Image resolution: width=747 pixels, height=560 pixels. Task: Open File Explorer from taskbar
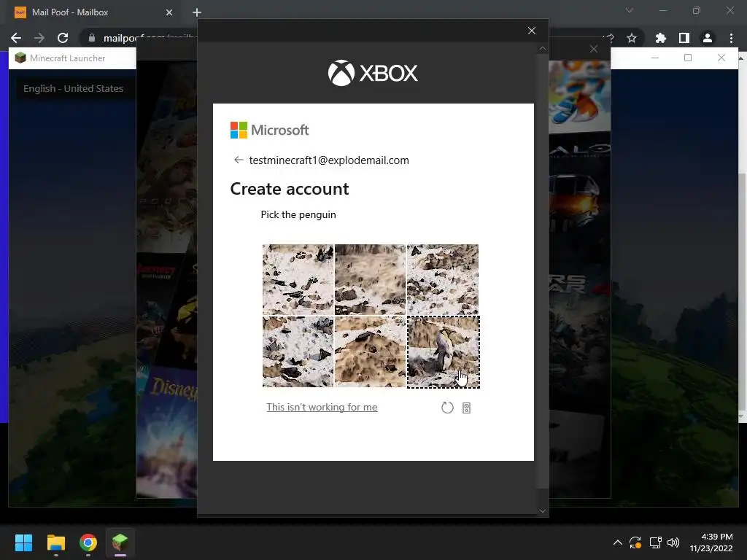click(x=56, y=542)
